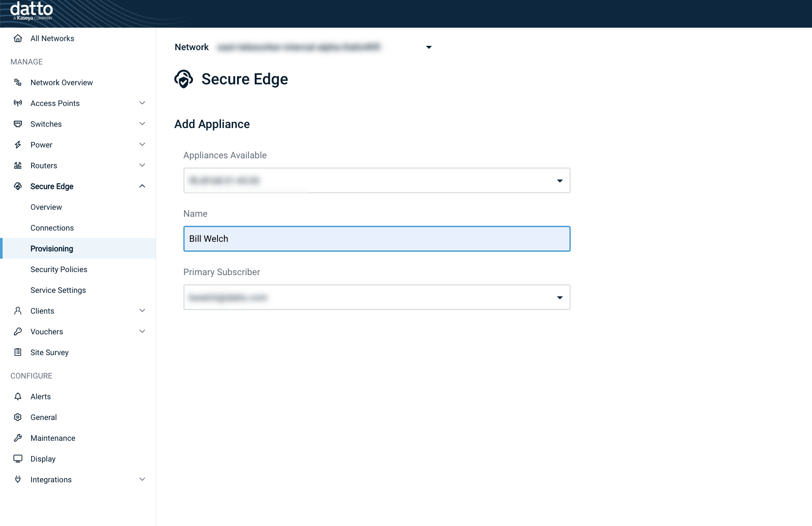Click the Name field containing Bill Welch
Viewport: 812px width, 526px height.
point(376,238)
